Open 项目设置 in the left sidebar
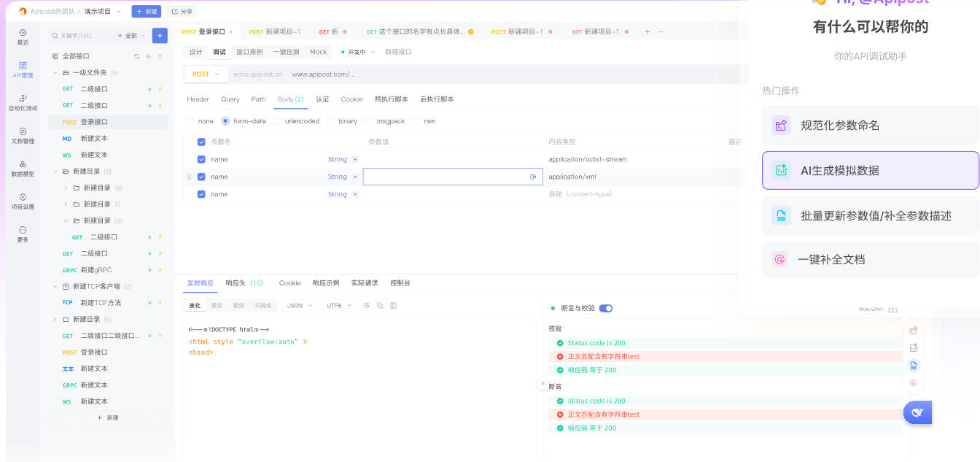The width and height of the screenshot is (980, 462). 23,201
